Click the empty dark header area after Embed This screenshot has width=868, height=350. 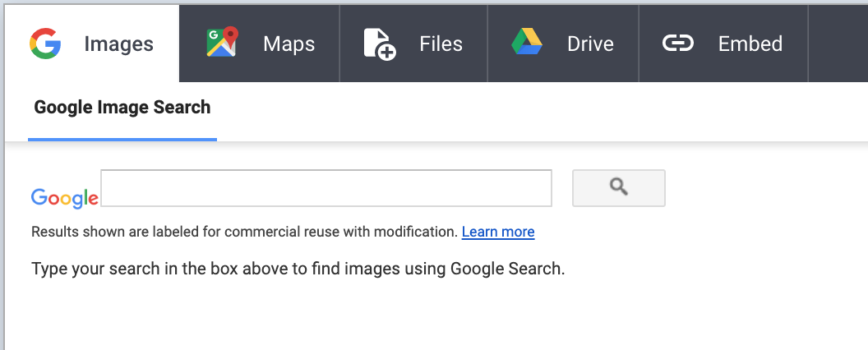click(x=838, y=44)
